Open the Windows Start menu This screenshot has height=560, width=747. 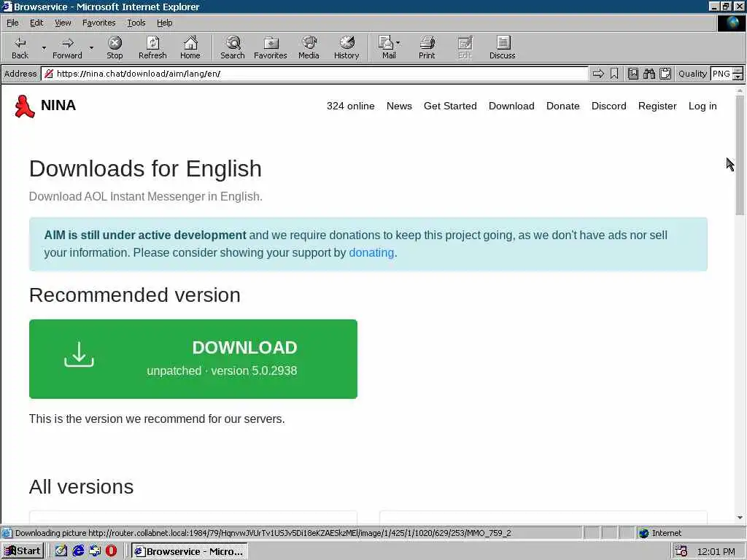pos(23,551)
